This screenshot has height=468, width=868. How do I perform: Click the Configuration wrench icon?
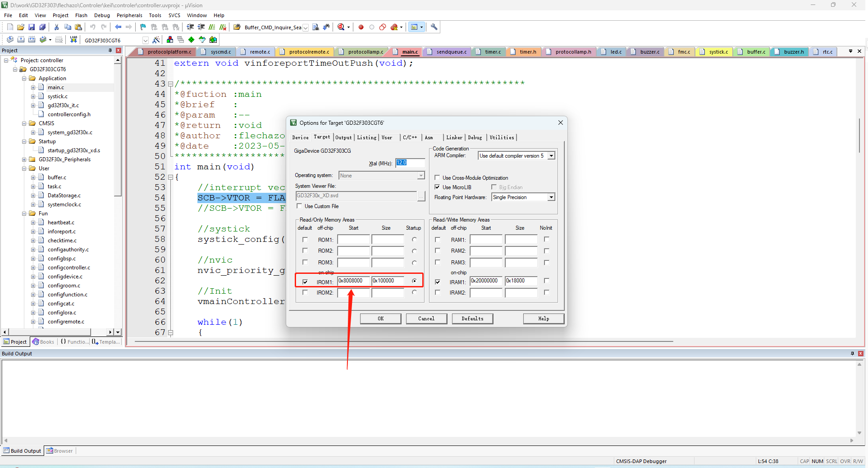(x=434, y=27)
